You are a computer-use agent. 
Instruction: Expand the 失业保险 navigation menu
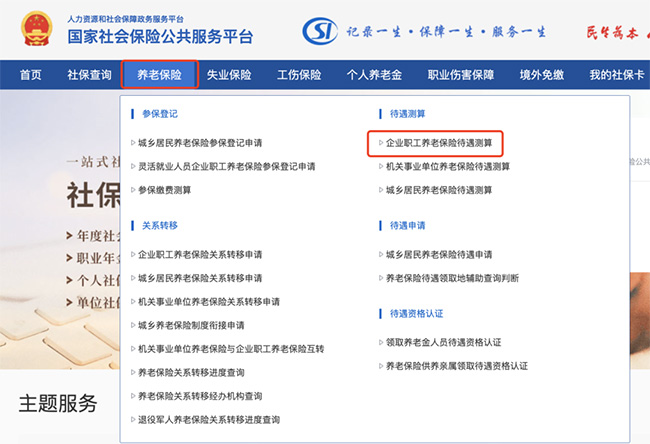click(229, 75)
